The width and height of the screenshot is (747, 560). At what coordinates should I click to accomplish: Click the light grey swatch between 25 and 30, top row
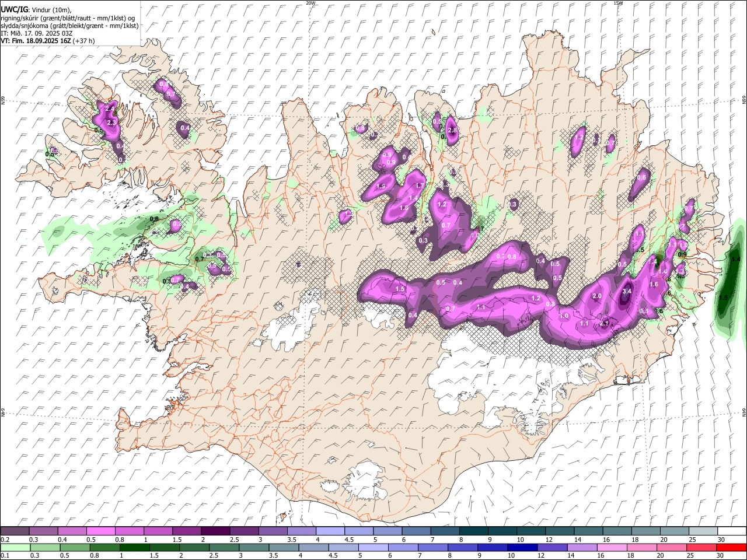tap(702, 531)
